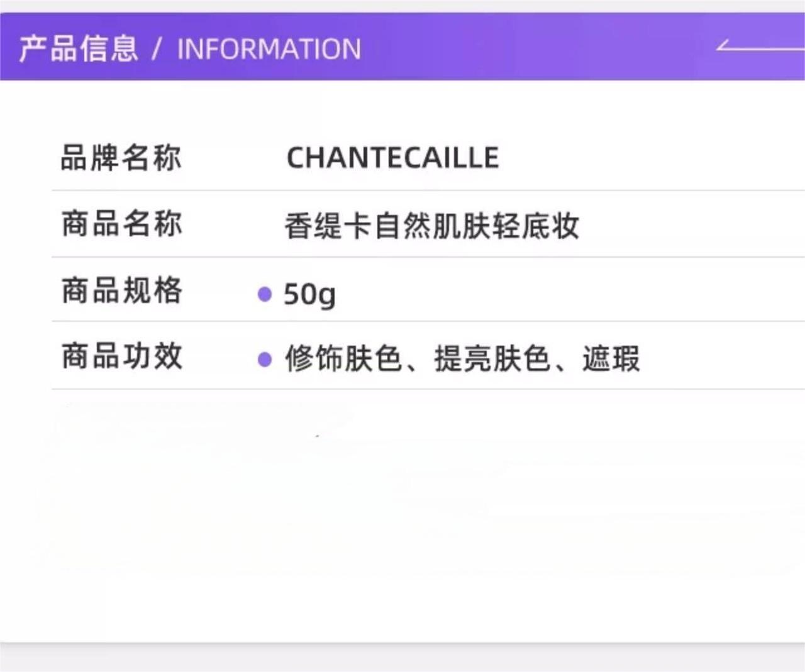
Task: Click the 品牌名称 row label
Action: 121,158
